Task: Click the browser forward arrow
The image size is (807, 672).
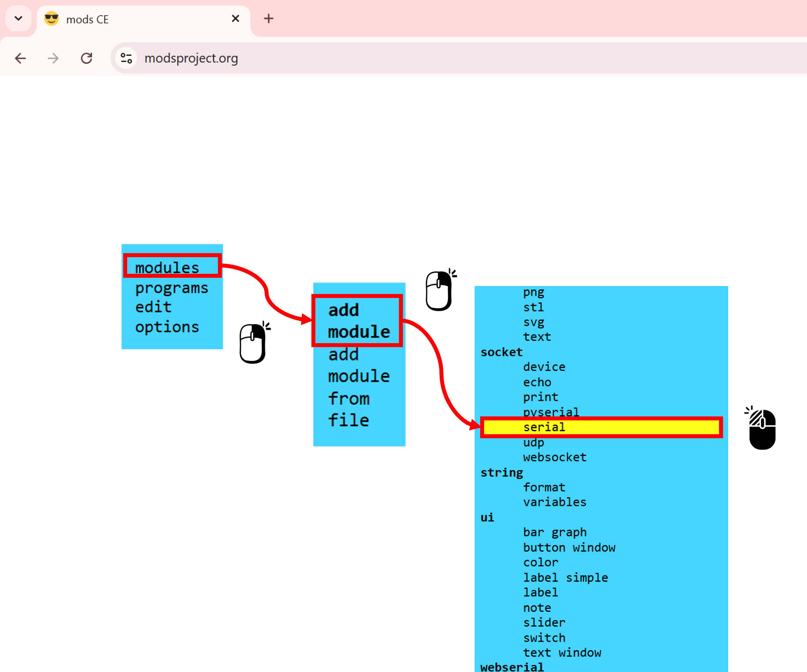Action: tap(53, 59)
